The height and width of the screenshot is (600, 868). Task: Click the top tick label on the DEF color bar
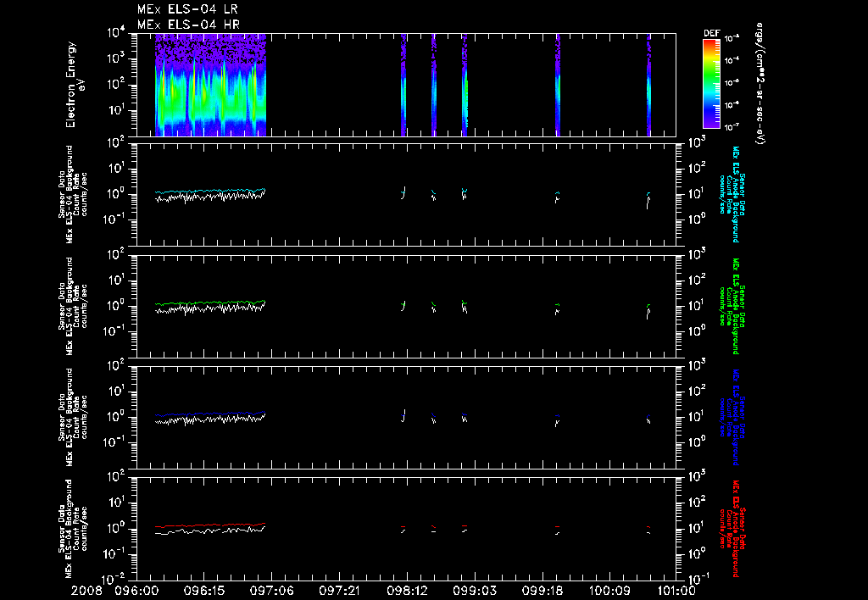[x=732, y=39]
